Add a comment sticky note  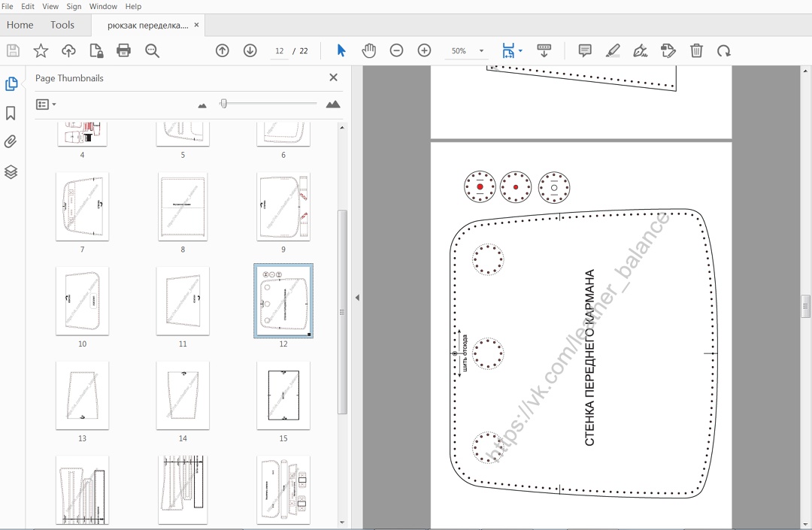click(x=585, y=51)
